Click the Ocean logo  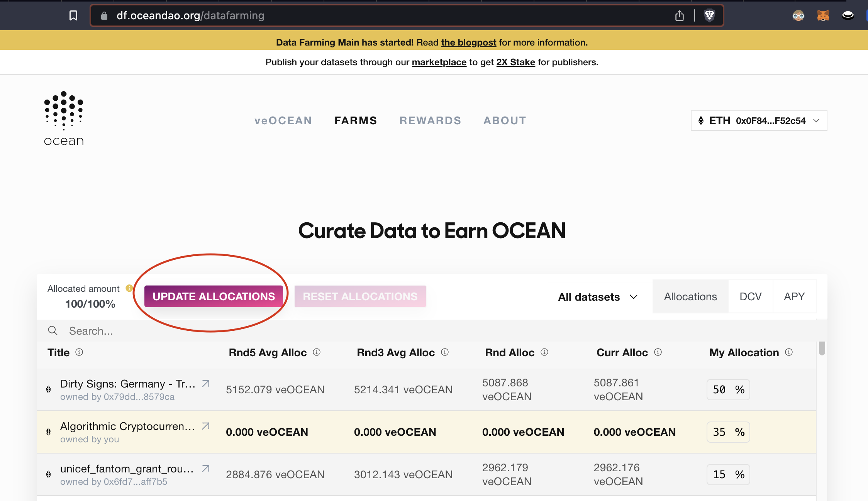(x=64, y=119)
